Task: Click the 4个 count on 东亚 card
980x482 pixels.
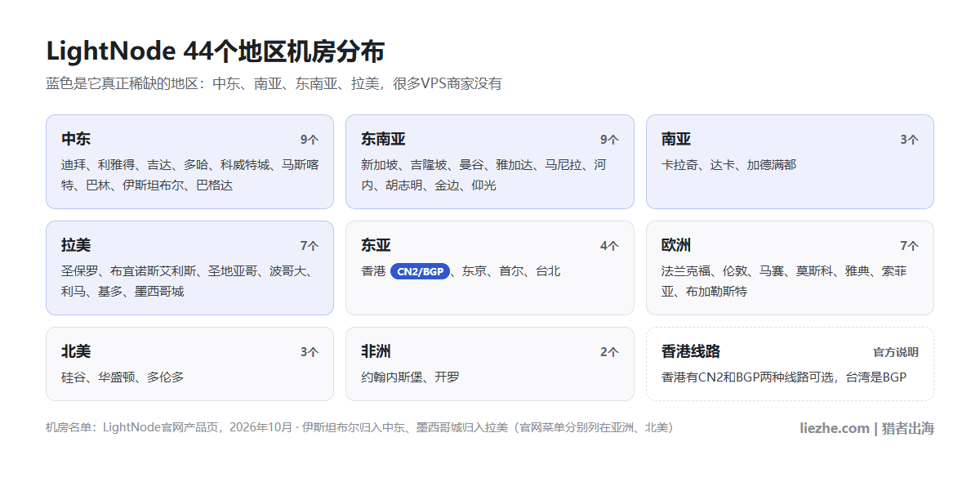Action: click(609, 246)
